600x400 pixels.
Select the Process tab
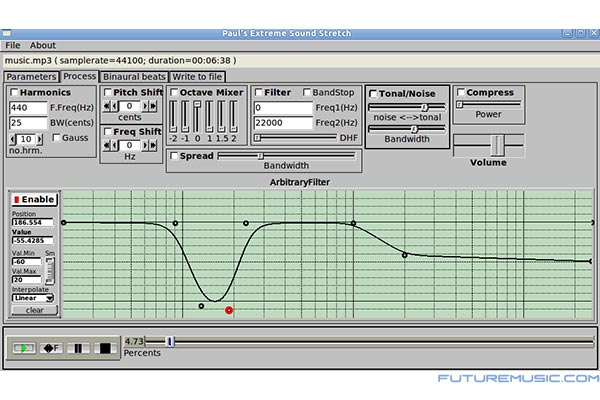80,76
